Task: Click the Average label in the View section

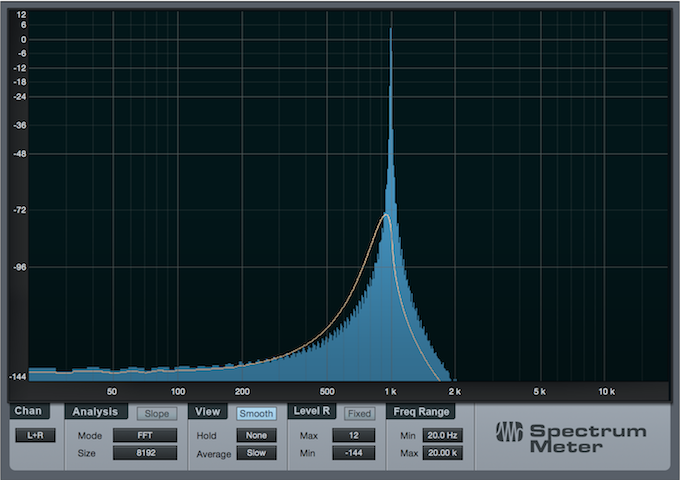Action: coord(213,454)
